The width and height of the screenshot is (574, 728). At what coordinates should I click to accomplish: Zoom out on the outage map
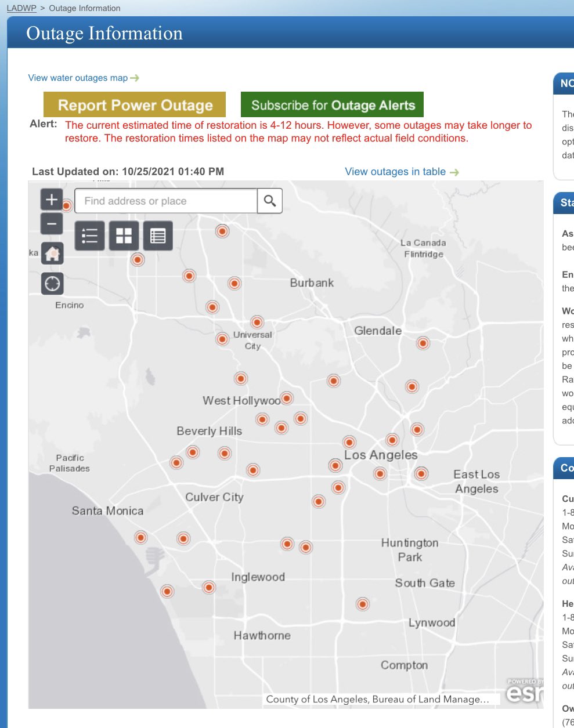coord(52,223)
